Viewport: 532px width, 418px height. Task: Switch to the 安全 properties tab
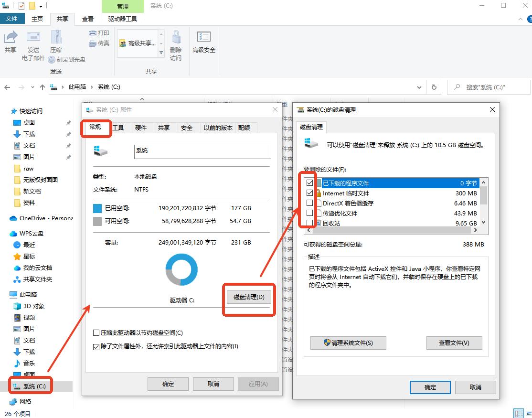point(187,128)
